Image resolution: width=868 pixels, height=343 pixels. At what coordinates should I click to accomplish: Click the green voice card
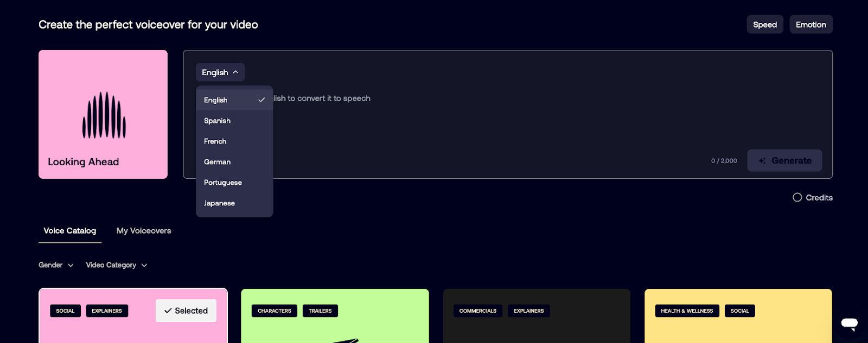[335, 316]
